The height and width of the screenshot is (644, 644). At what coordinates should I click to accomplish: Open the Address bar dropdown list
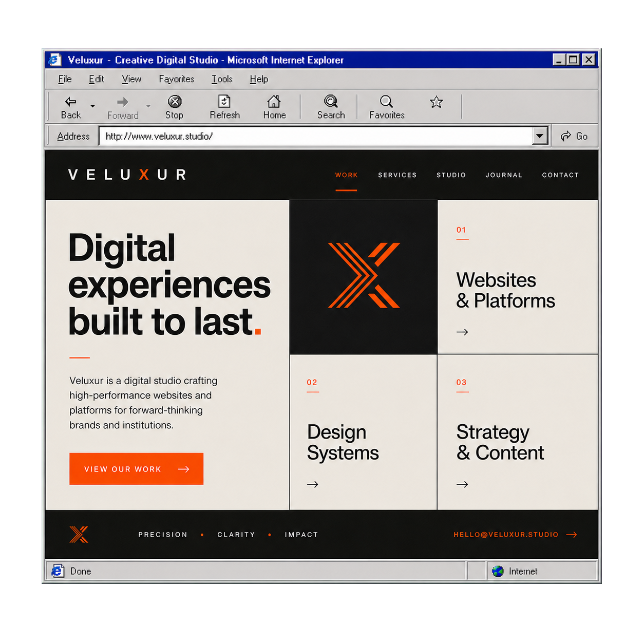click(x=539, y=136)
